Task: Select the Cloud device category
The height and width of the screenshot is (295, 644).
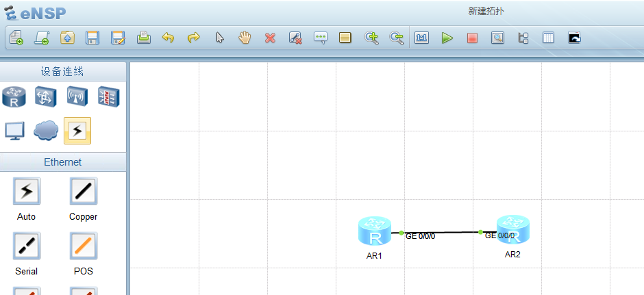Action: coord(46,131)
